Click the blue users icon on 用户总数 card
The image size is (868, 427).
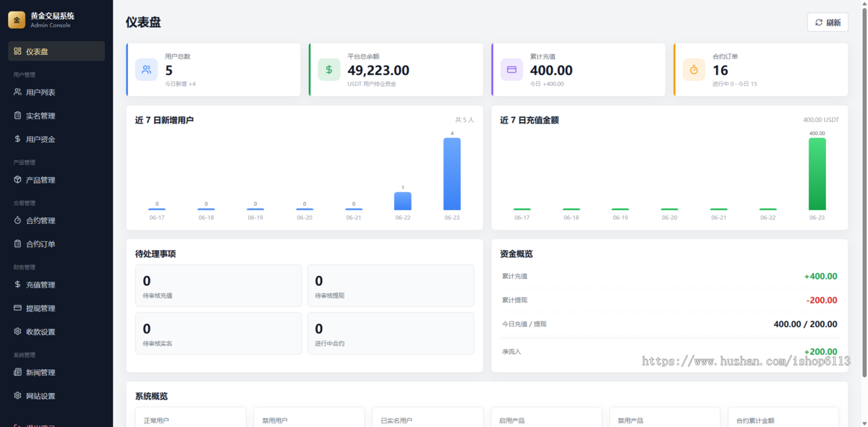[147, 70]
